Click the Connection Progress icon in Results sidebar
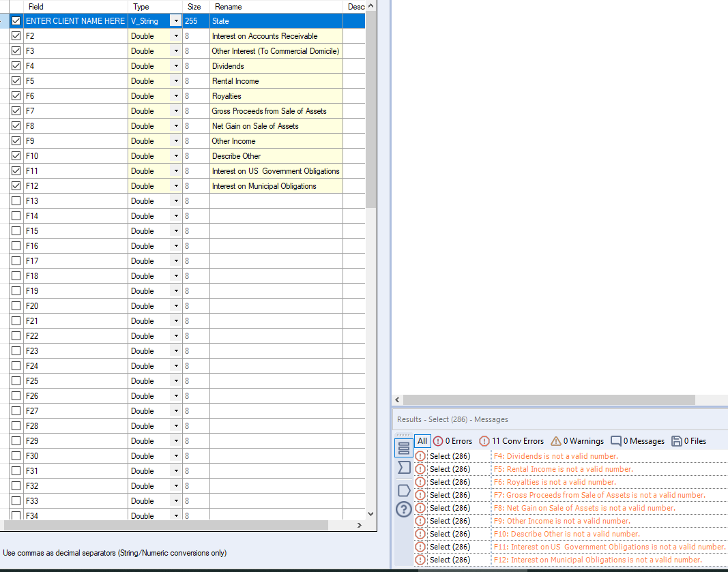Screen dimensions: 728x572 click(404, 468)
